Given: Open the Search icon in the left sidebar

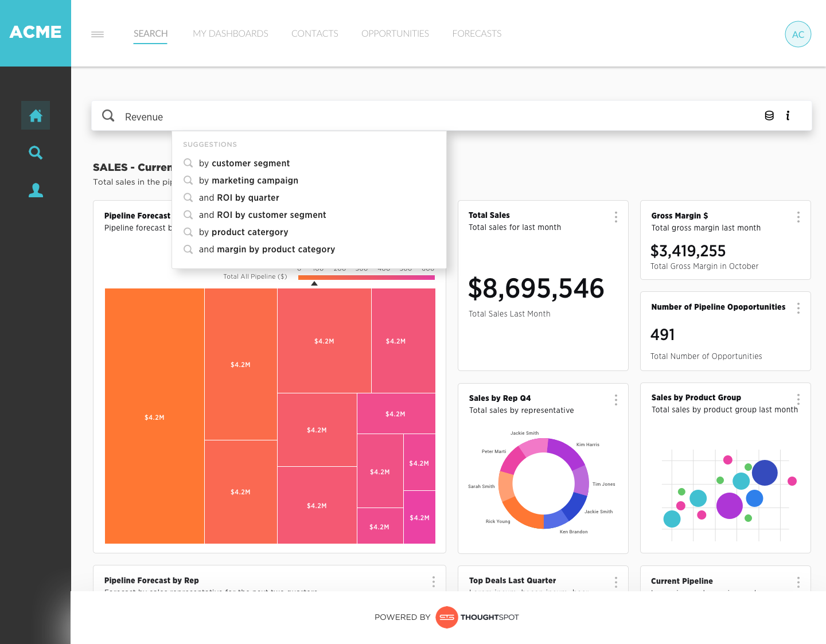Looking at the screenshot, I should pyautogui.click(x=36, y=153).
